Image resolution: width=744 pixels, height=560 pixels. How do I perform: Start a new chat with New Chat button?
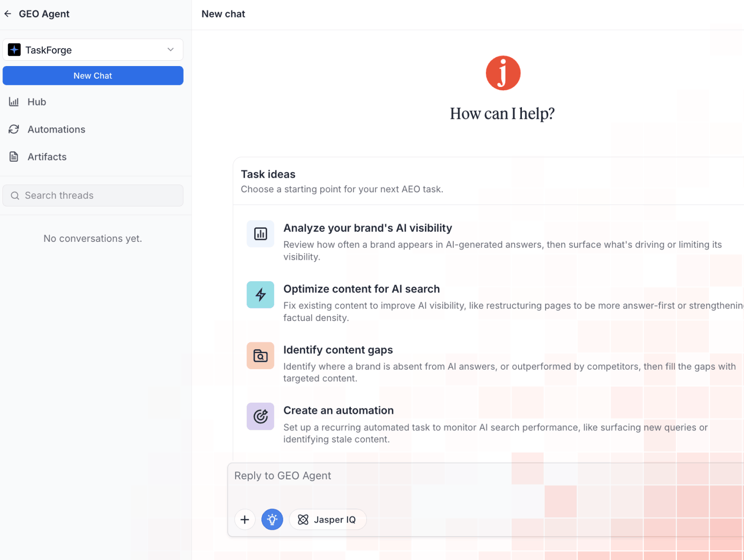pyautogui.click(x=93, y=76)
